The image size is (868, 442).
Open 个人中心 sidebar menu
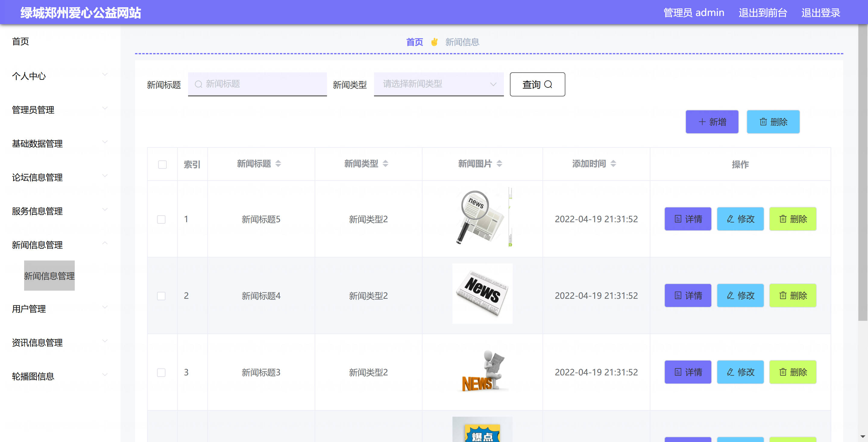(29, 76)
